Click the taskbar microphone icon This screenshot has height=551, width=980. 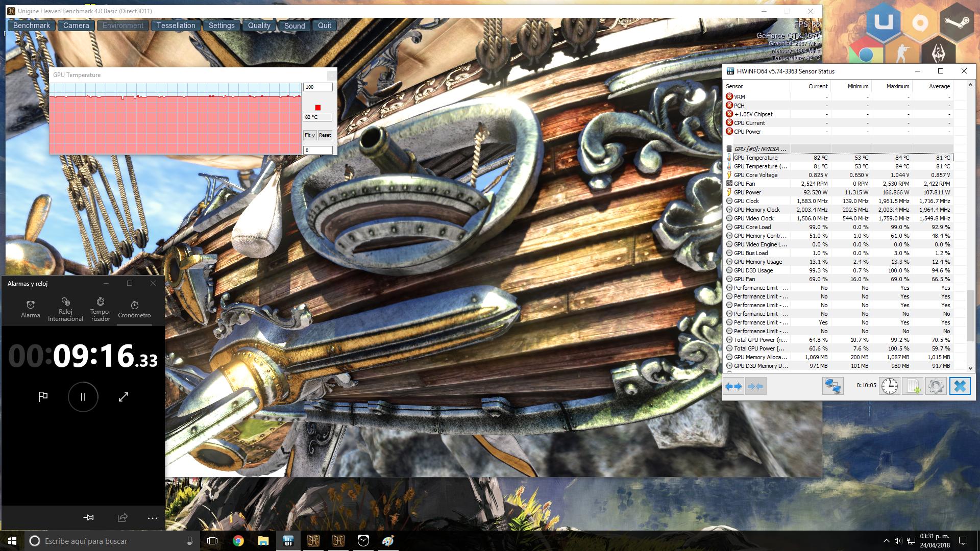click(189, 541)
